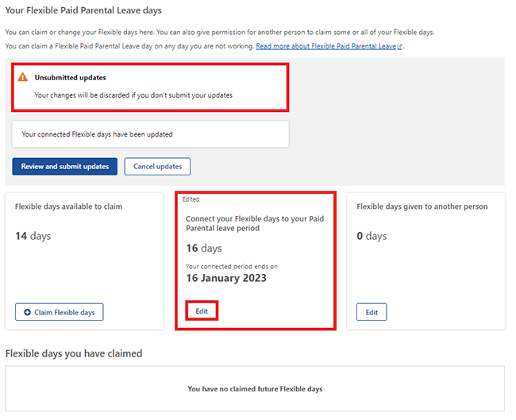Click the external link icon after Read more
This screenshot has width=516, height=420.
coord(399,47)
